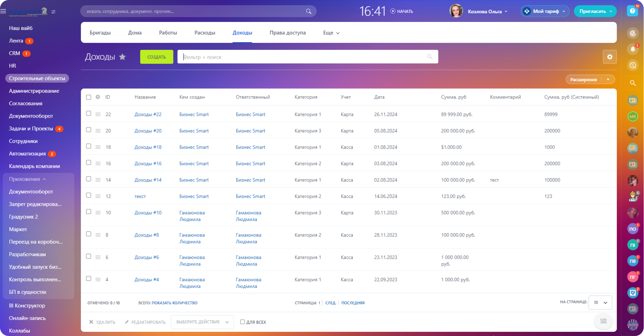
Task: Click Показать количество link
Action: pos(175,303)
